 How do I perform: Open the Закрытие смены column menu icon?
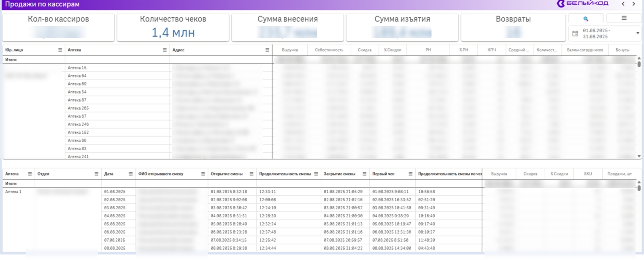365,174
